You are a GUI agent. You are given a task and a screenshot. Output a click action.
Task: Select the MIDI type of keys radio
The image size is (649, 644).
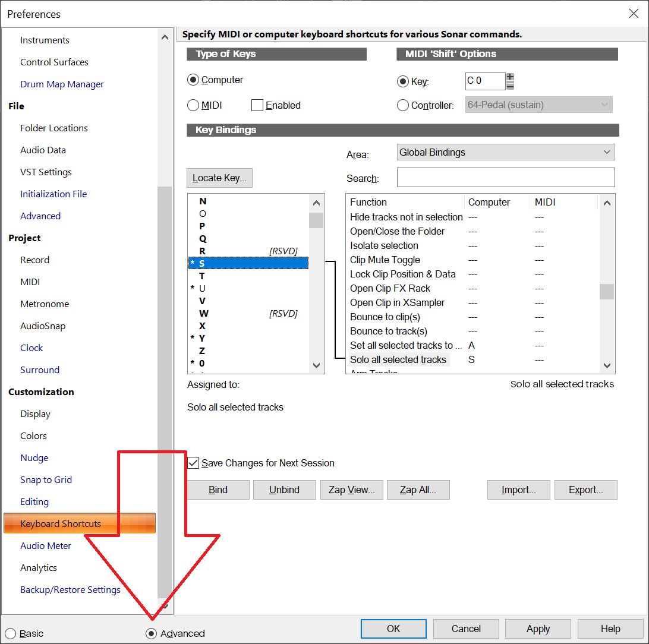pyautogui.click(x=193, y=105)
